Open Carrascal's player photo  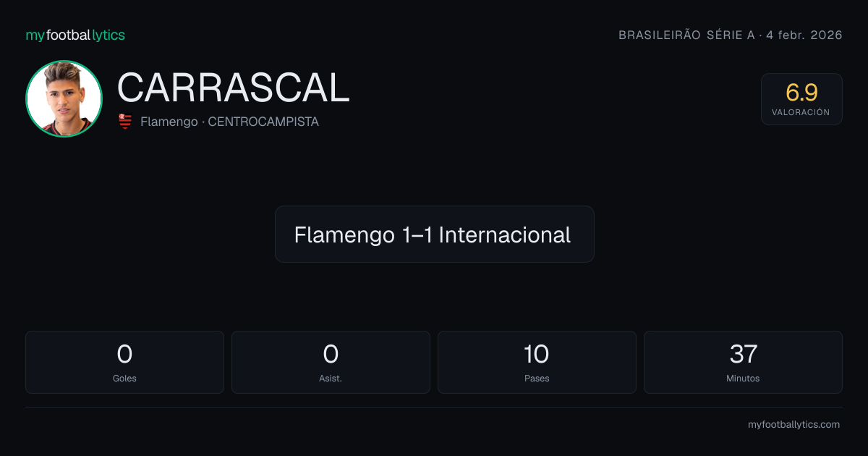pos(64,98)
